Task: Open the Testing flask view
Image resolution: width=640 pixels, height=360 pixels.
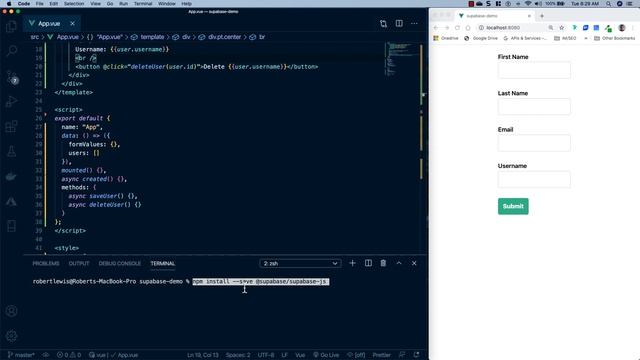Action: pos(11,151)
